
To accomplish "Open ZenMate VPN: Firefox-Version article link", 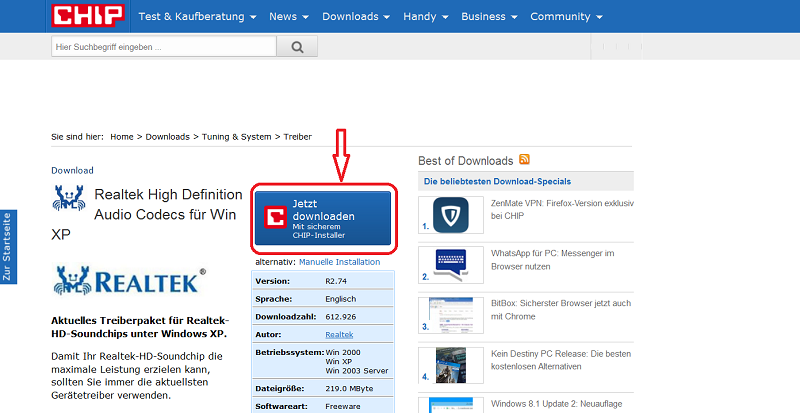I will 562,209.
